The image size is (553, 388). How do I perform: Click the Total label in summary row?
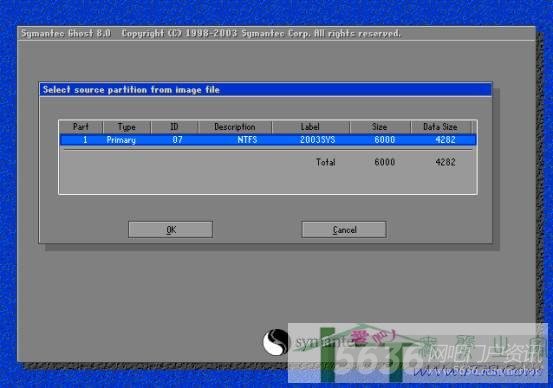(326, 162)
